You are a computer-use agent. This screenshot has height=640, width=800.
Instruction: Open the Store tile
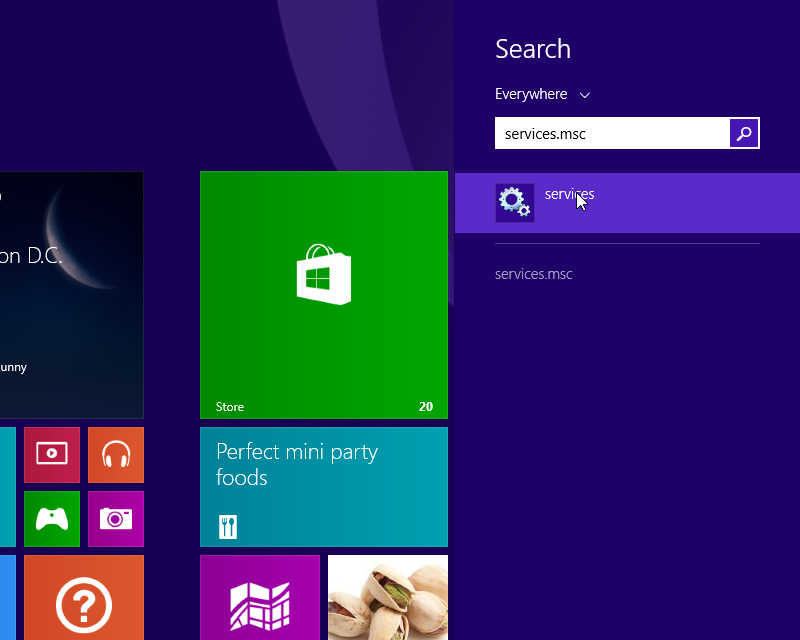click(324, 295)
